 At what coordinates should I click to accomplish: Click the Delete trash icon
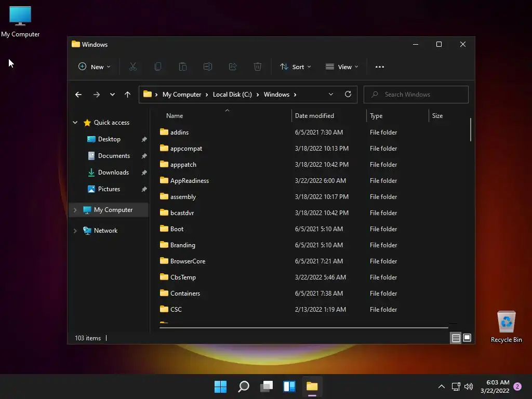click(258, 67)
